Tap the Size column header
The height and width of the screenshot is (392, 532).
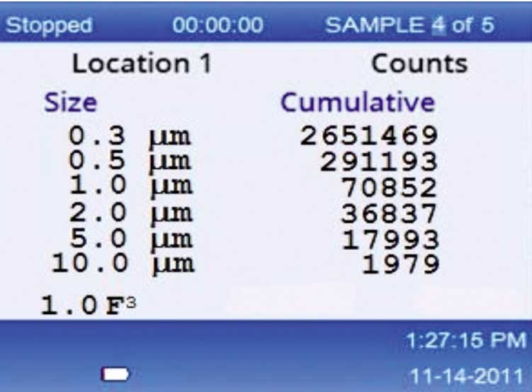(70, 103)
